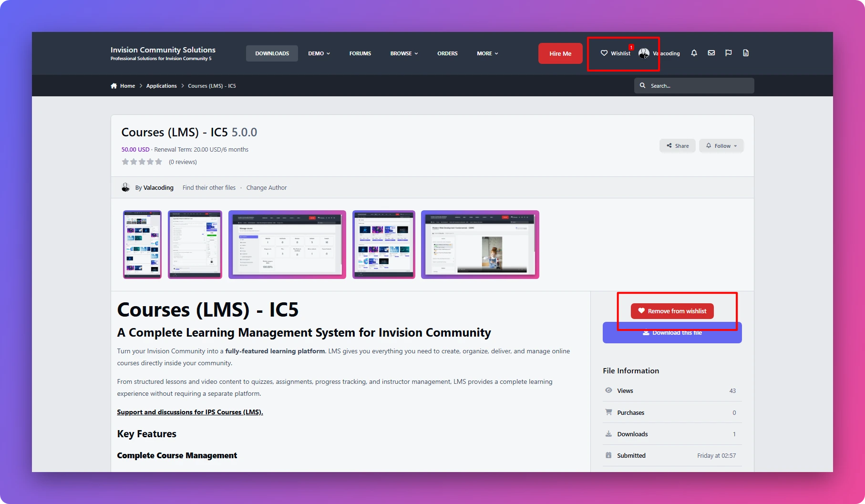Open the Downloads nav tab
The width and height of the screenshot is (865, 504).
(x=272, y=53)
